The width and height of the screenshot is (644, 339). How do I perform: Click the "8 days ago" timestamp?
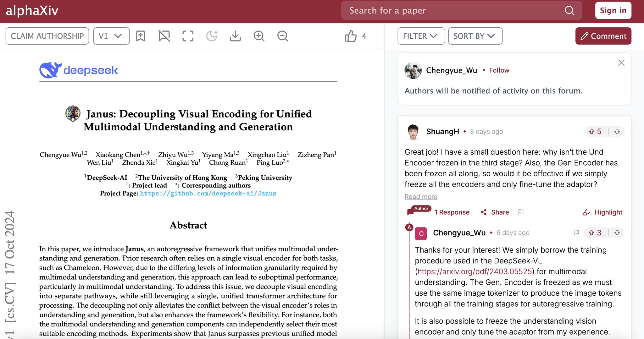pyautogui.click(x=486, y=132)
